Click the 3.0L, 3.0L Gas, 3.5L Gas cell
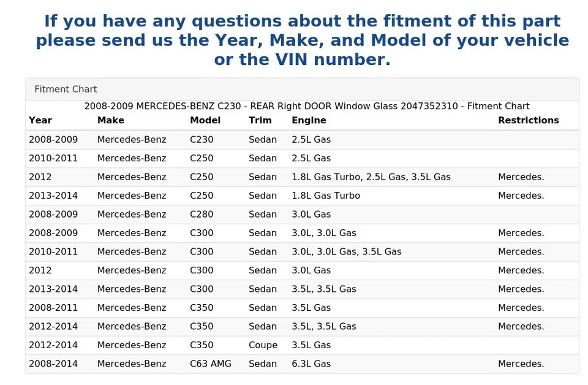The image size is (588, 385). tap(346, 251)
